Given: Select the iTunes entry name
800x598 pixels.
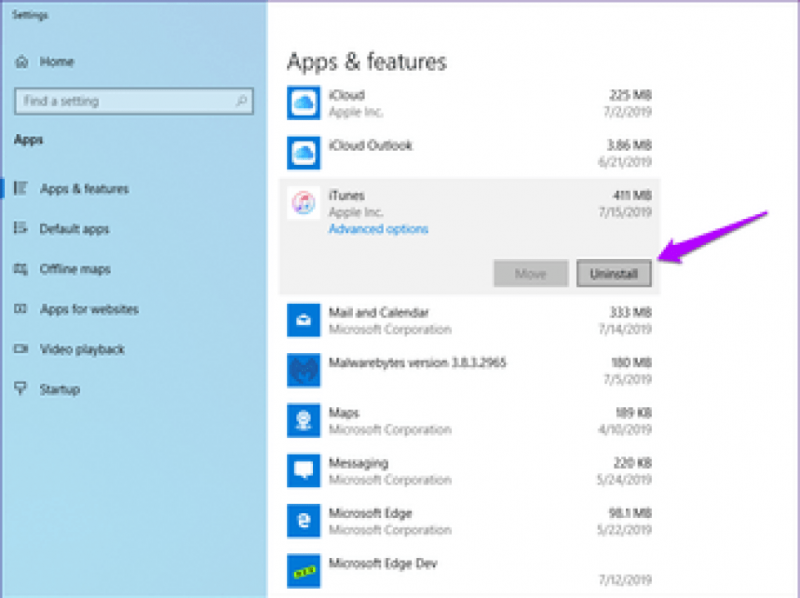Looking at the screenshot, I should [x=346, y=195].
